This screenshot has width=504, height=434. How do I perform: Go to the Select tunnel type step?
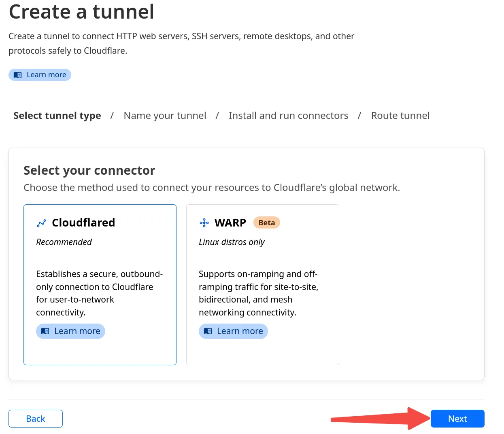[57, 116]
